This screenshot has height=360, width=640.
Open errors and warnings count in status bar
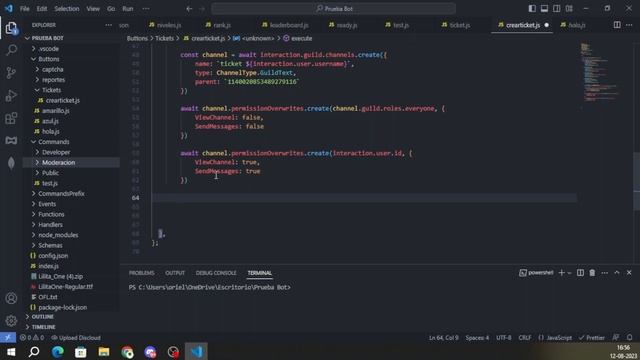[32, 338]
